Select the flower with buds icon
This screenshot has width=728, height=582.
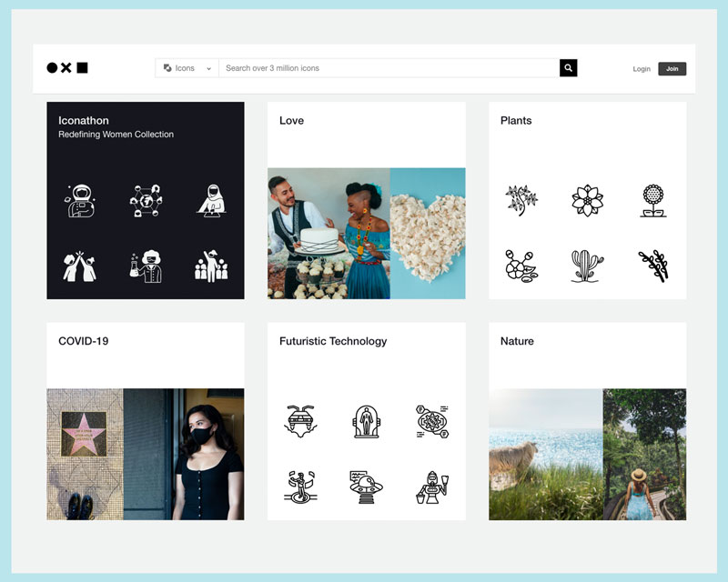pos(521,266)
